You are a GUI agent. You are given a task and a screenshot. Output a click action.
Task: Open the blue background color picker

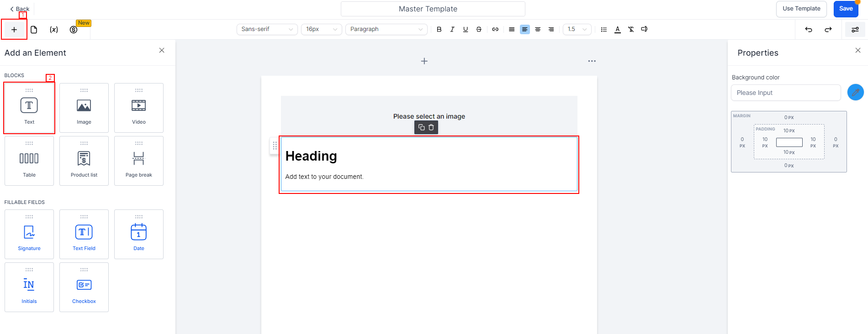(855, 92)
